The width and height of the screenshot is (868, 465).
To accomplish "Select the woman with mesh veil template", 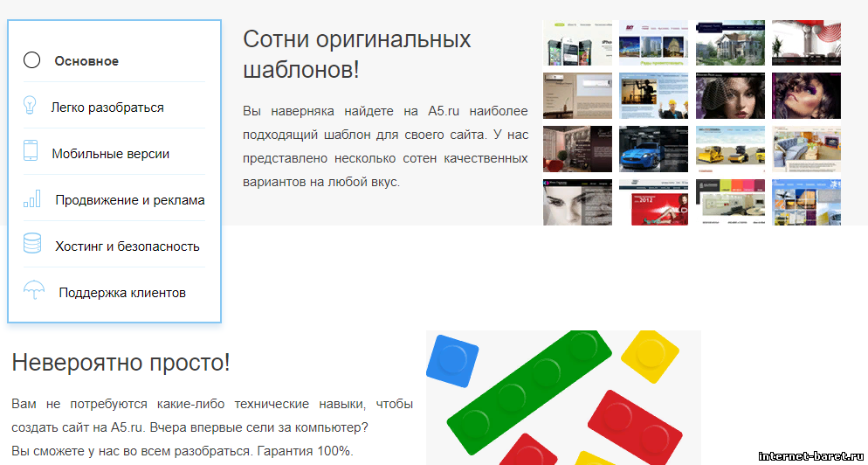I will point(730,95).
